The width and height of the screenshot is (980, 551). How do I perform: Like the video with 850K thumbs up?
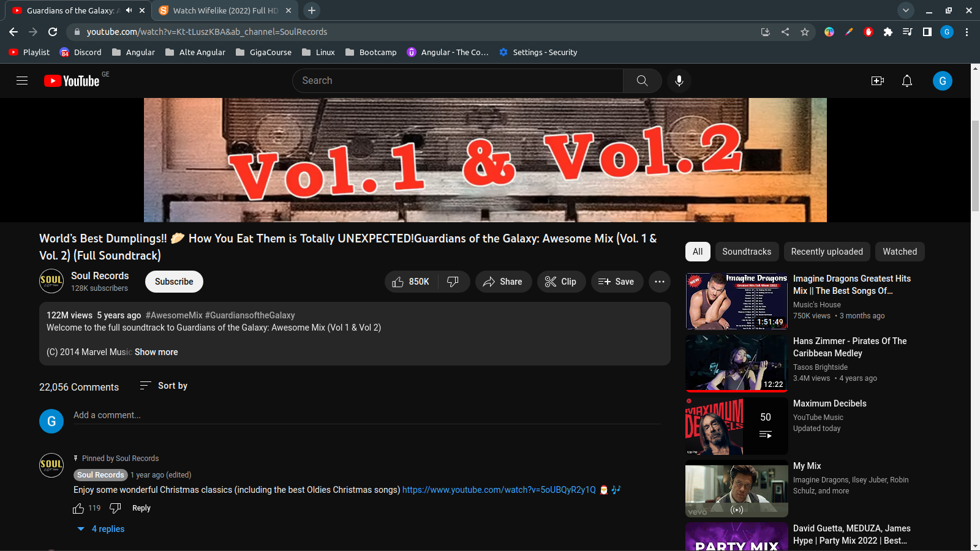(x=411, y=282)
